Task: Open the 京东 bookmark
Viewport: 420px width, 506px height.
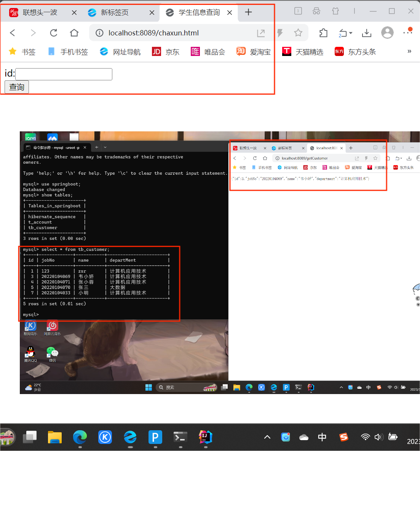Action: click(x=166, y=52)
